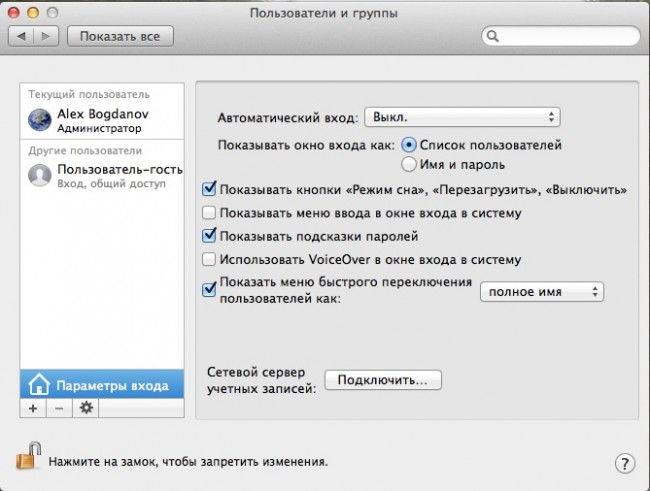
Task: Click the magnifier icon in search field
Action: (492, 36)
